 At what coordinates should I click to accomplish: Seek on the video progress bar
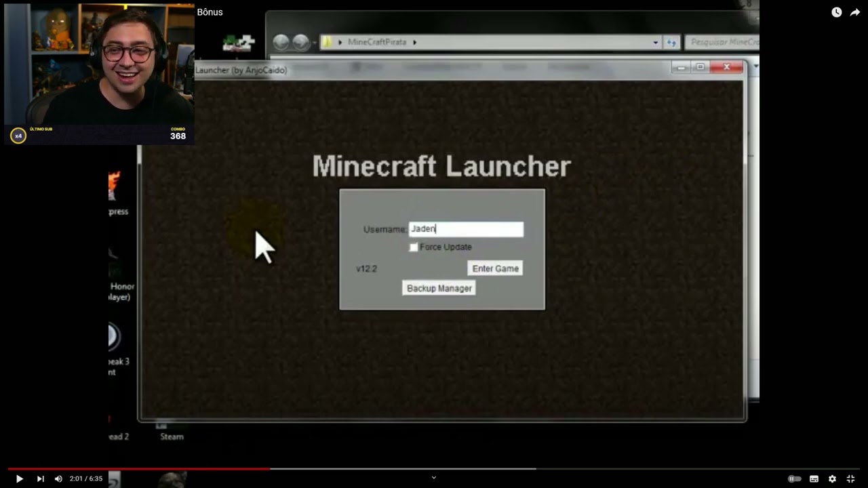click(x=434, y=468)
